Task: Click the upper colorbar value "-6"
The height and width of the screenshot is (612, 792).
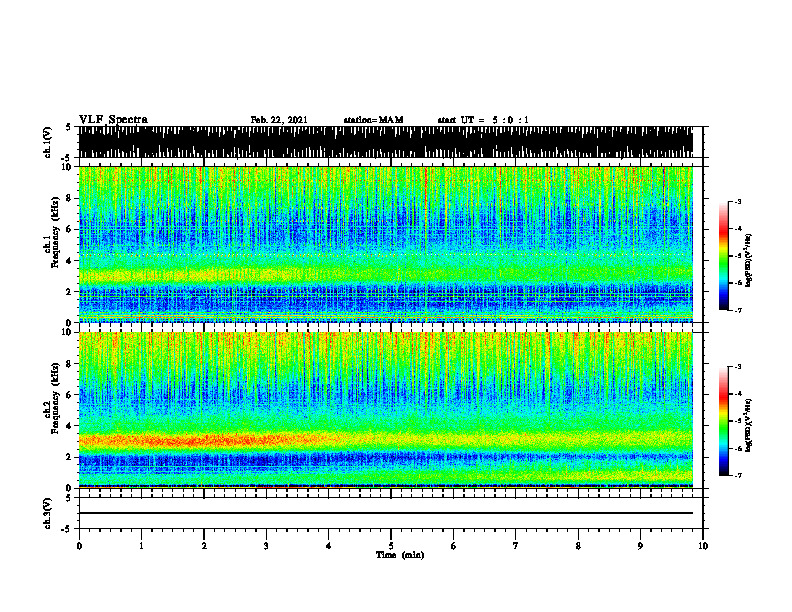Action: click(738, 283)
